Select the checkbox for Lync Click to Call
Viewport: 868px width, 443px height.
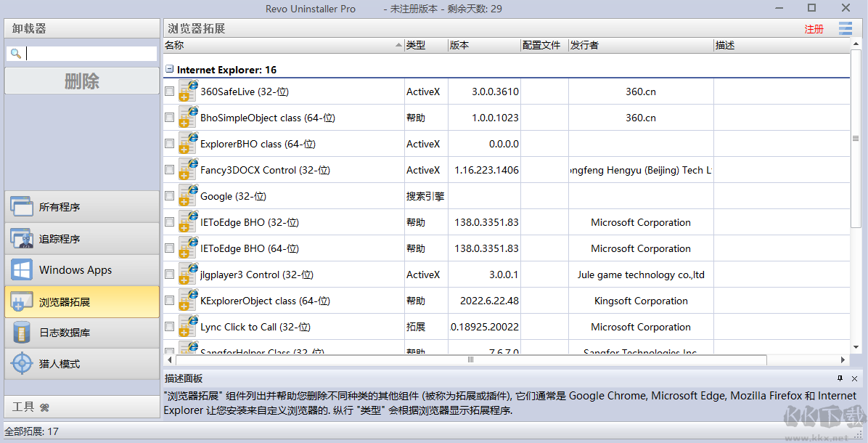[169, 326]
